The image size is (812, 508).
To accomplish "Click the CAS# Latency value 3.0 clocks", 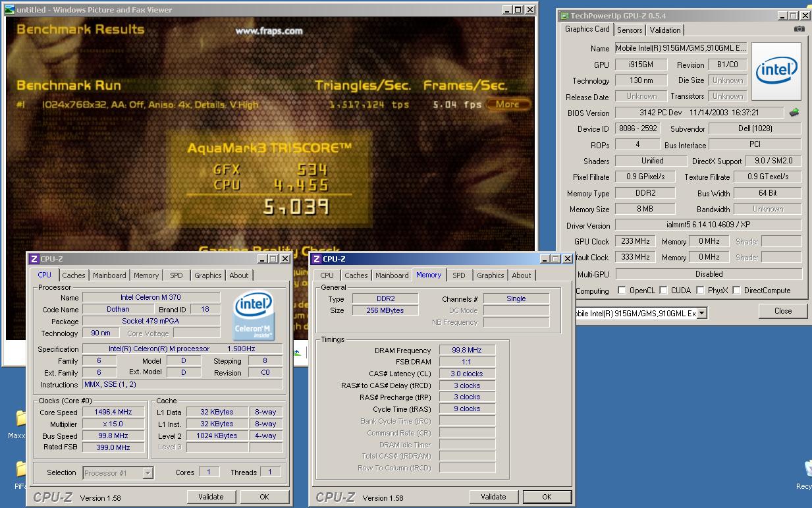I will point(467,374).
